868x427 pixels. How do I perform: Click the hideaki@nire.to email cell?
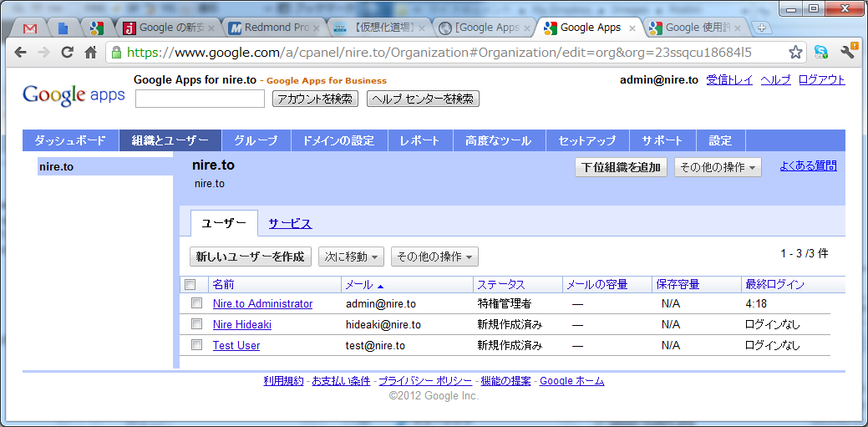pos(383,324)
